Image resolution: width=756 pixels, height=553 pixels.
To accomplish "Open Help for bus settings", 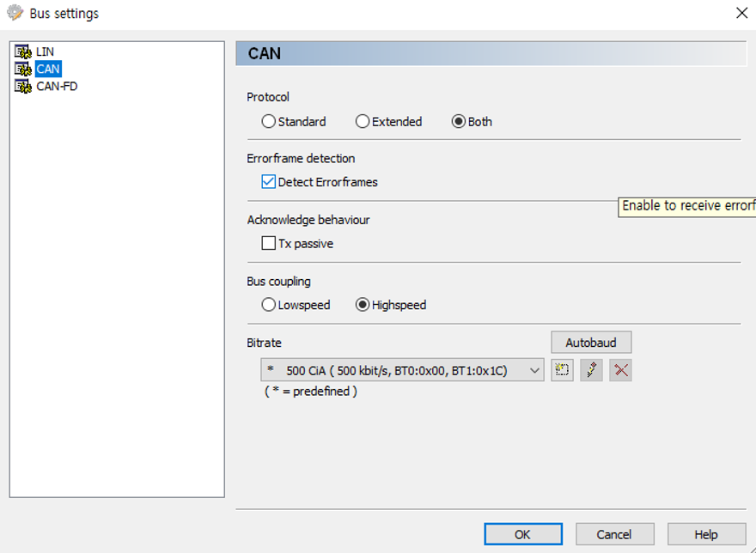I will (x=706, y=534).
